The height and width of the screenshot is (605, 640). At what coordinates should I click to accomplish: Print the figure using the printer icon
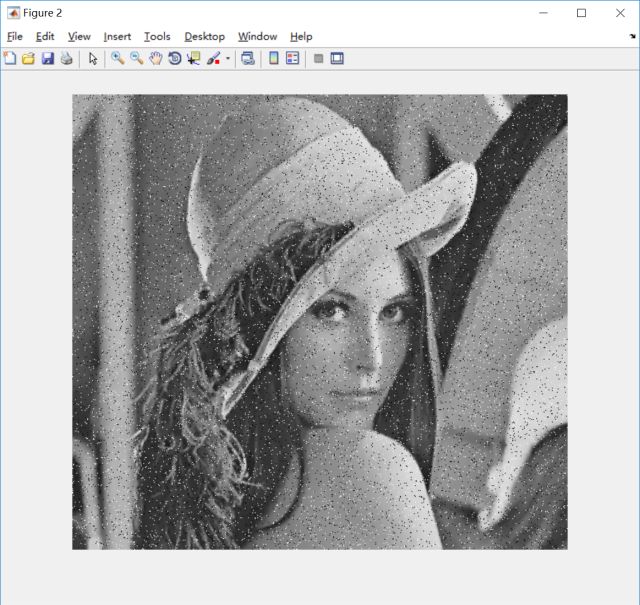point(66,59)
